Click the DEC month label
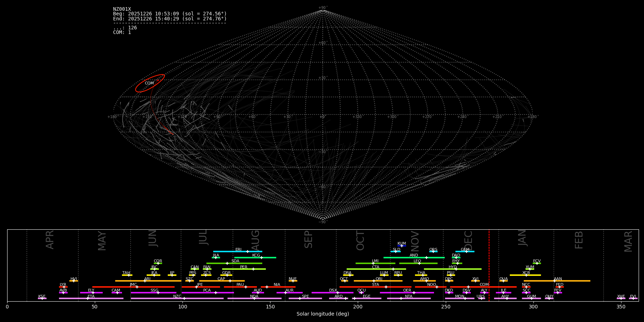This screenshot has height=322, width=644. pos(468,240)
